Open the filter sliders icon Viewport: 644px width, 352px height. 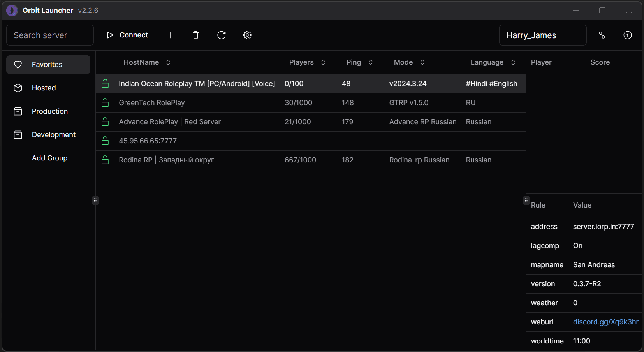[x=602, y=35]
